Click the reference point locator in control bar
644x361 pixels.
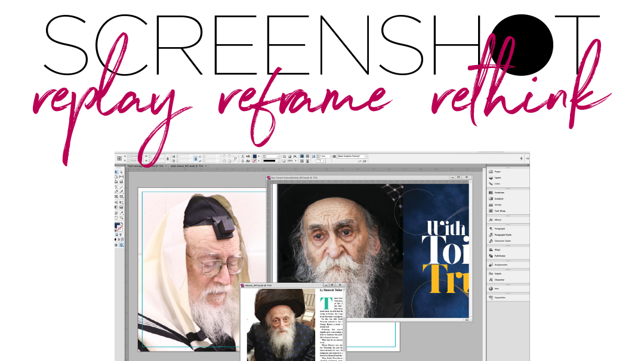pyautogui.click(x=119, y=159)
